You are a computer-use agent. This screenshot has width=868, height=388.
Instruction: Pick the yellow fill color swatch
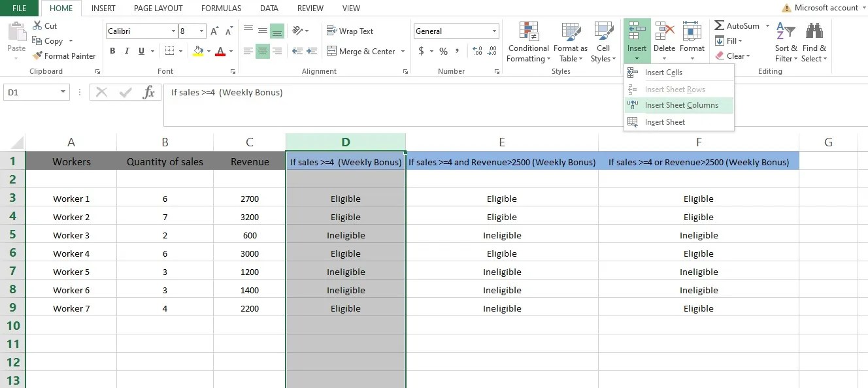(198, 50)
